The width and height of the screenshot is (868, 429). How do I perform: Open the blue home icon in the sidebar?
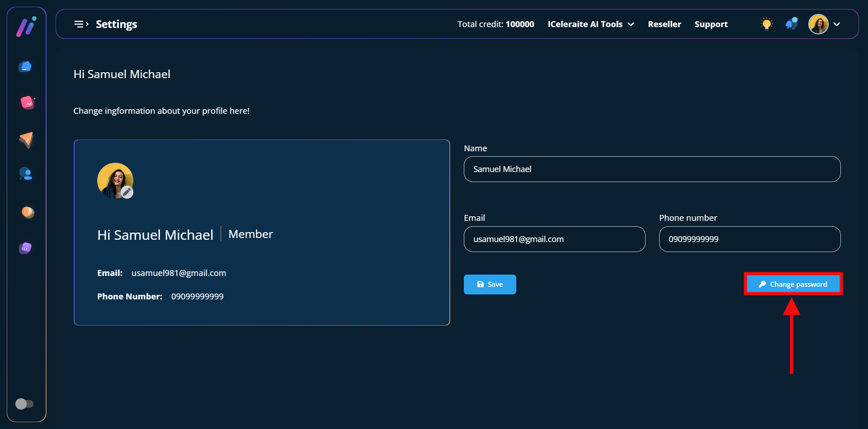tap(25, 67)
